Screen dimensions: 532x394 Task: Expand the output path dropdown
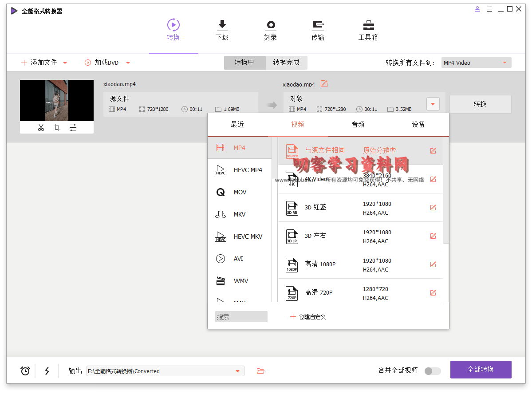(238, 371)
